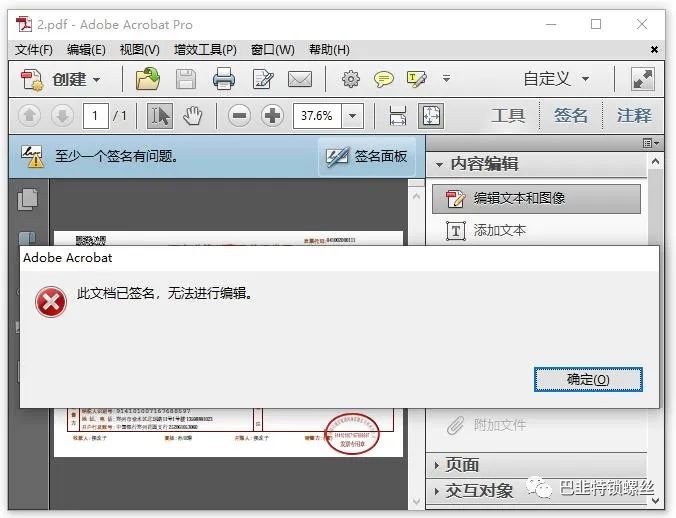Image resolution: width=676 pixels, height=518 pixels.
Task: Open the Create dropdown arrow
Action: click(97, 80)
